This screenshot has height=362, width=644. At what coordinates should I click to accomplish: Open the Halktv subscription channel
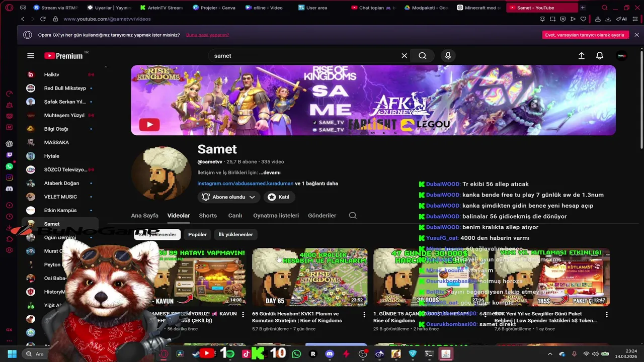pos(59,74)
